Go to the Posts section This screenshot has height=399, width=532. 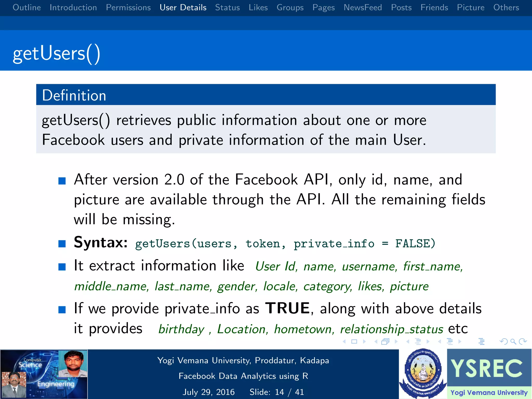coord(401,8)
